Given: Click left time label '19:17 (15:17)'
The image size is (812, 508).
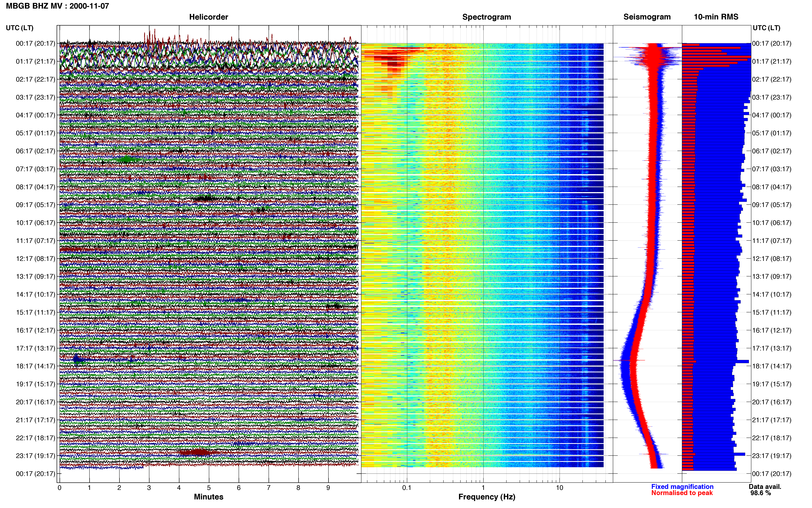Looking at the screenshot, I should click(x=35, y=384).
